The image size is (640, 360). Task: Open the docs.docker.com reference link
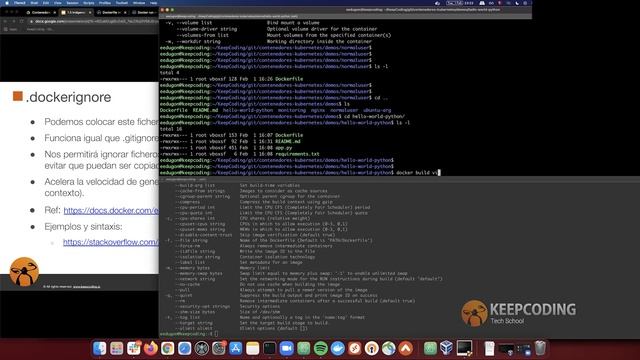pos(111,210)
